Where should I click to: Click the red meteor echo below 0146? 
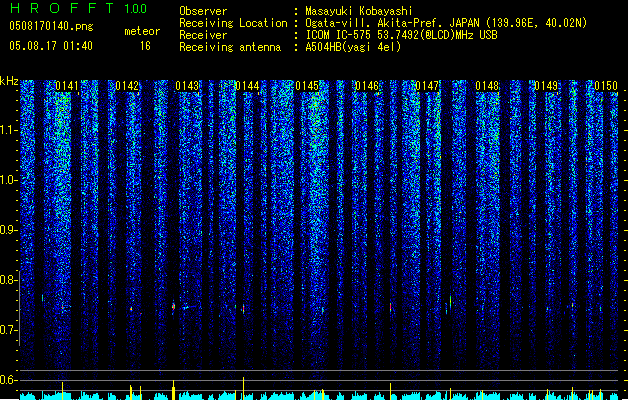390,307
